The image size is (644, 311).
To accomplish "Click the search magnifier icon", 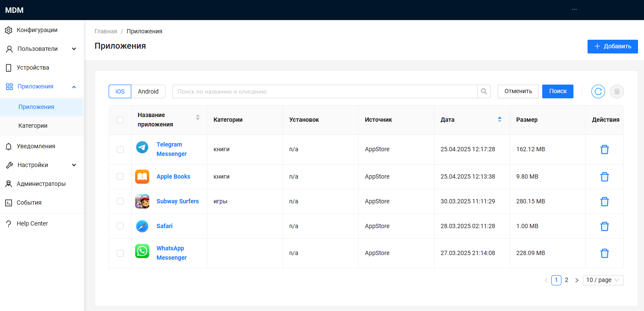I will click(484, 91).
